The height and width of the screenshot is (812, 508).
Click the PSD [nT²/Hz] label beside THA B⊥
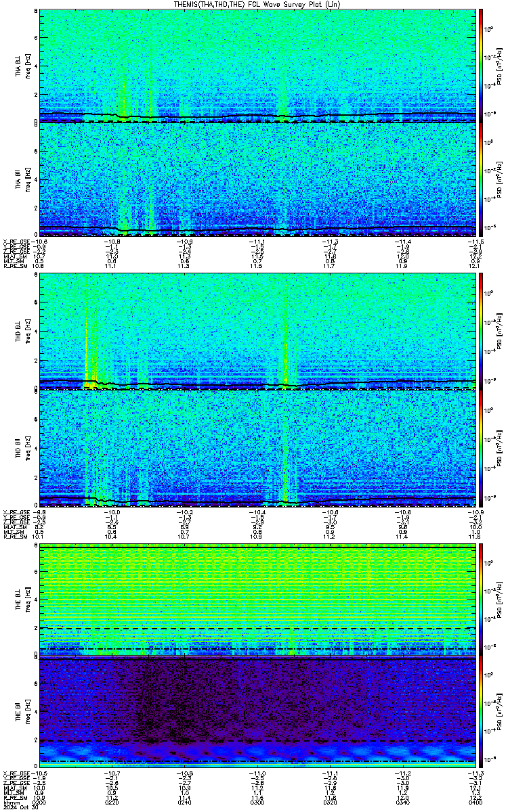click(500, 65)
